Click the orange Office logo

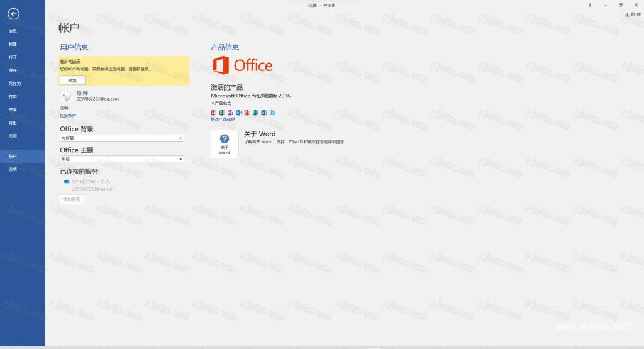[x=242, y=65]
